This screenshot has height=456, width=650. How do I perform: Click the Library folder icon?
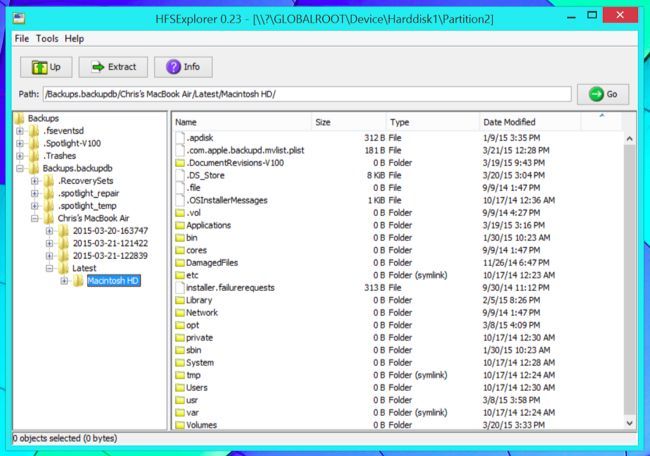(x=179, y=300)
